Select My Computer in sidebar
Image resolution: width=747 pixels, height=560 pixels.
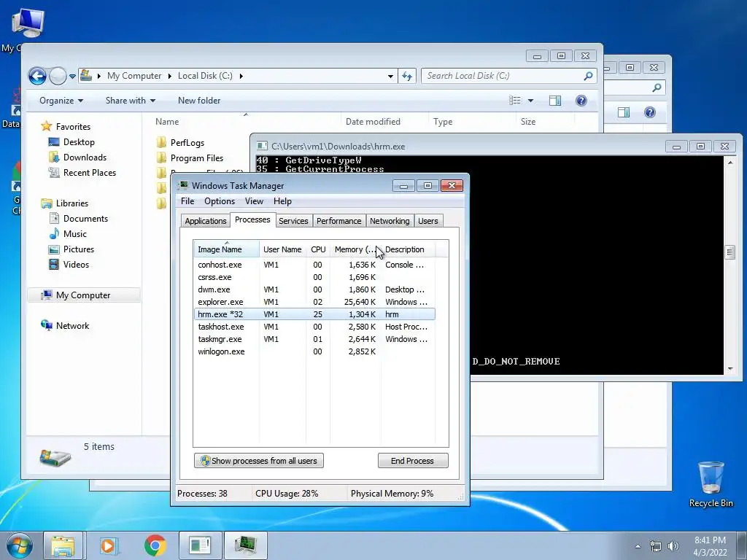pyautogui.click(x=83, y=295)
